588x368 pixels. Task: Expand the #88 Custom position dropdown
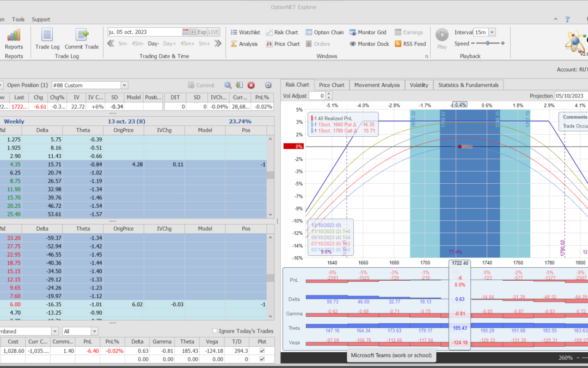pyautogui.click(x=124, y=85)
